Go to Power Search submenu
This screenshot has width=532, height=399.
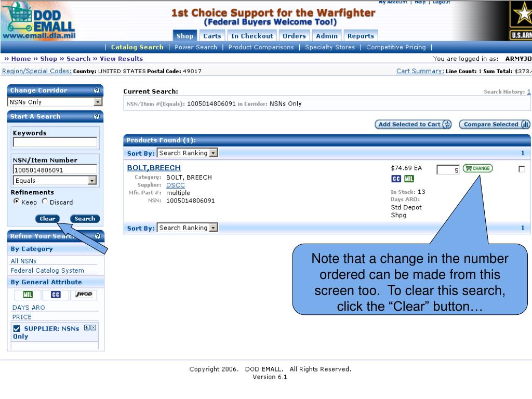[196, 47]
